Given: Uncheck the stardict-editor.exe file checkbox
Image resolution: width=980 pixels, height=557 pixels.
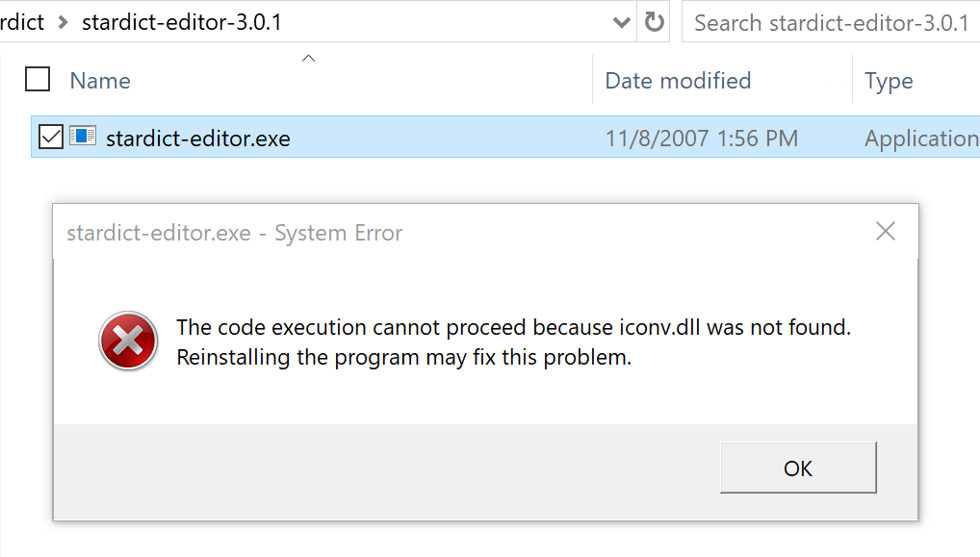Looking at the screenshot, I should tap(51, 137).
